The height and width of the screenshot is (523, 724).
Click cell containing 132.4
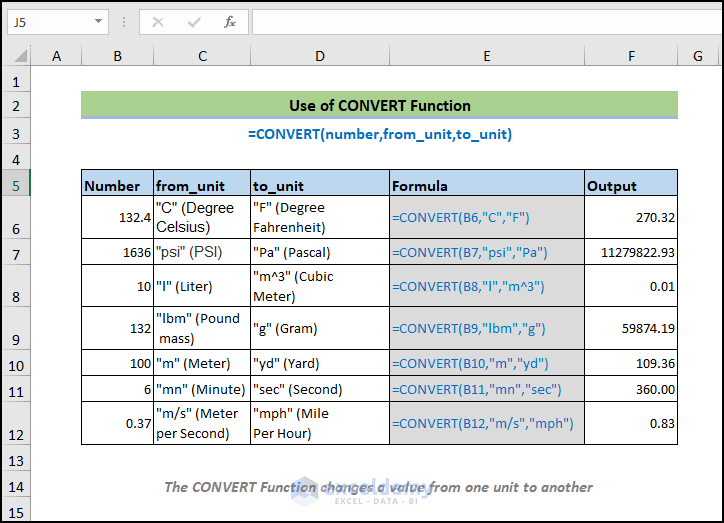click(117, 217)
